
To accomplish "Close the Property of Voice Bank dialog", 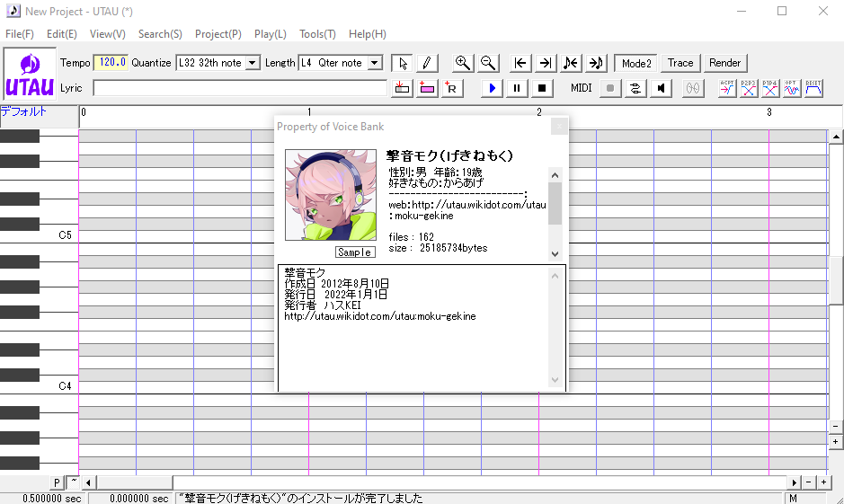I will point(559,127).
